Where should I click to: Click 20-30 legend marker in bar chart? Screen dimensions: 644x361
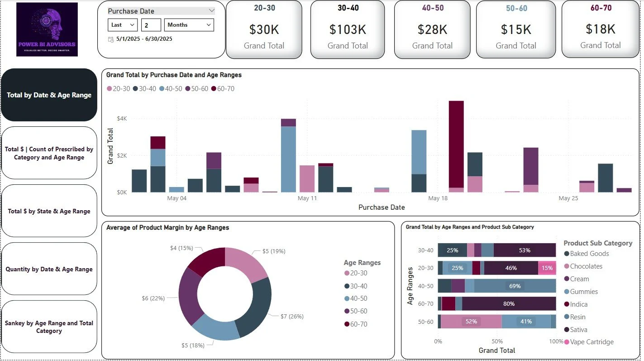(109, 89)
